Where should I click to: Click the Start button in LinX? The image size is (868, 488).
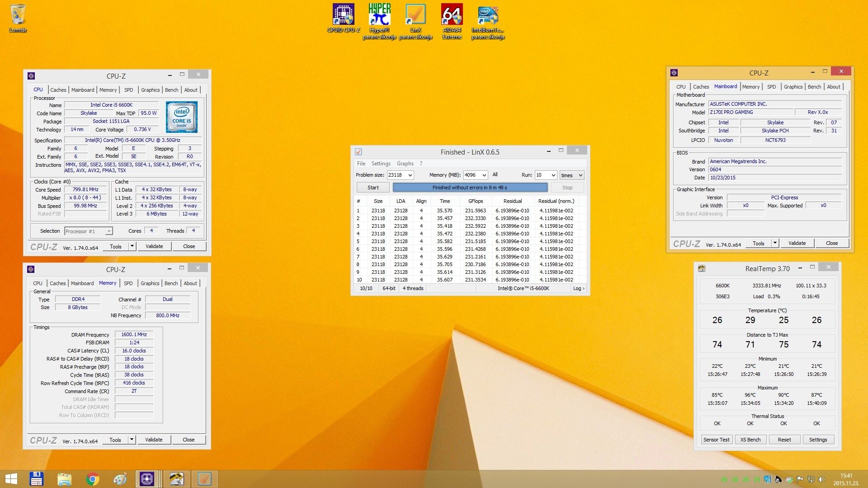[373, 188]
